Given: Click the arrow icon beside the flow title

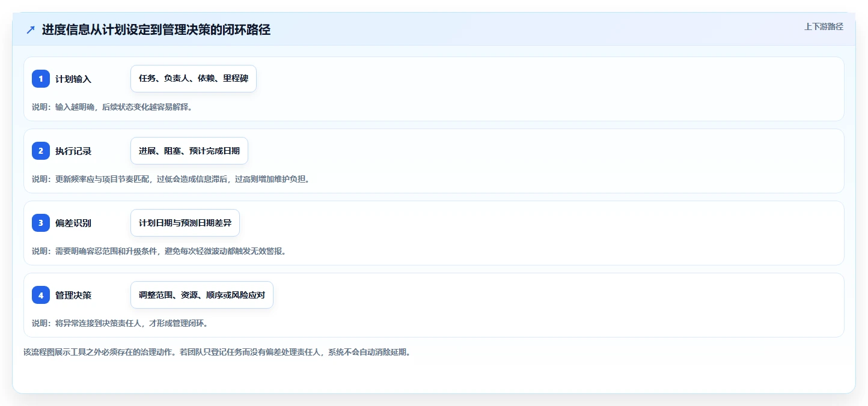Looking at the screenshot, I should point(31,30).
